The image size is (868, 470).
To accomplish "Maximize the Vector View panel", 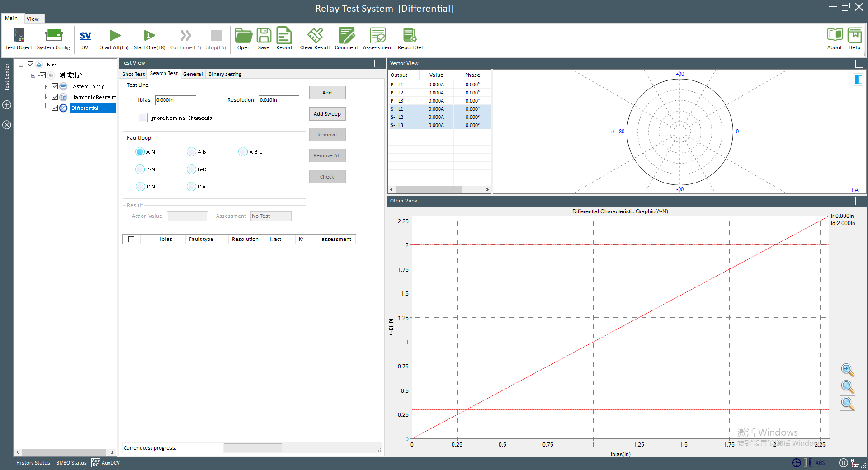I will [859, 64].
